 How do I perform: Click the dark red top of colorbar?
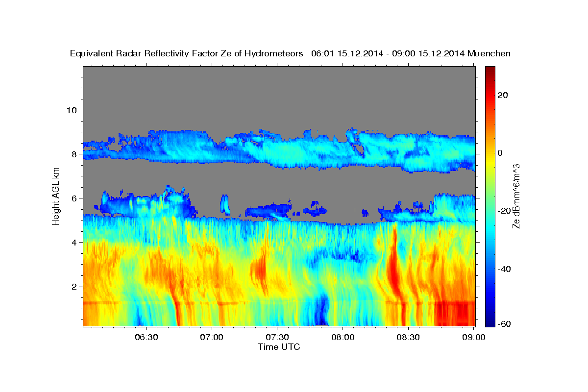pyautogui.click(x=490, y=70)
